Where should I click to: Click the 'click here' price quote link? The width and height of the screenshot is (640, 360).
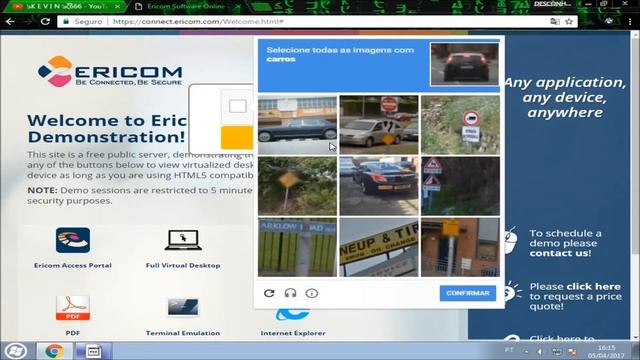593,287
